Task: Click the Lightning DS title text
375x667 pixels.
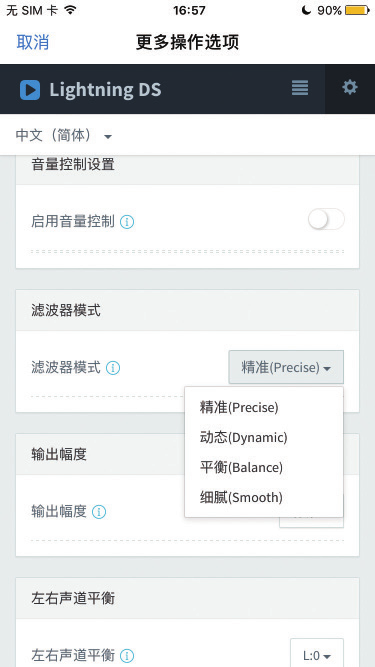Action: pos(105,90)
